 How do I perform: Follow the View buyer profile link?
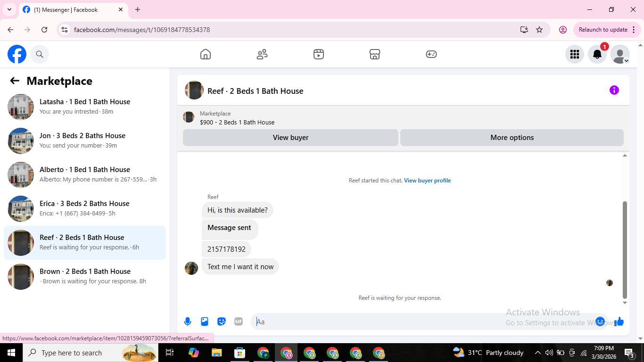click(x=427, y=181)
